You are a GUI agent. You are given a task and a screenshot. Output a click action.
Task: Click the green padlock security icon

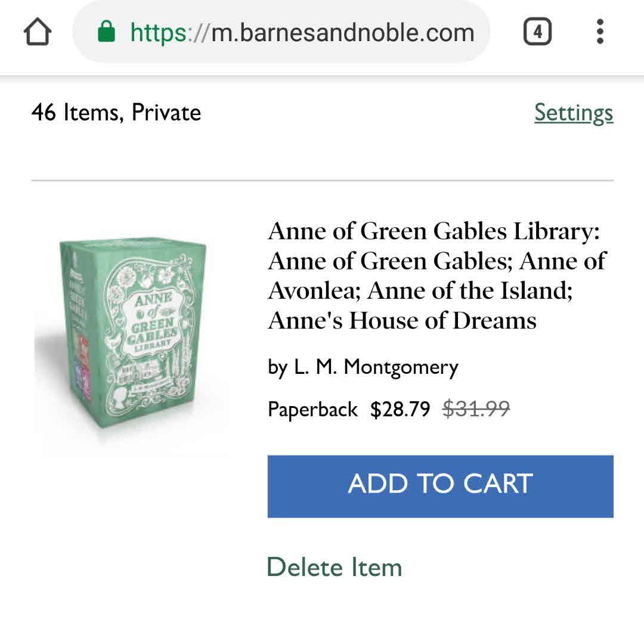point(106,32)
